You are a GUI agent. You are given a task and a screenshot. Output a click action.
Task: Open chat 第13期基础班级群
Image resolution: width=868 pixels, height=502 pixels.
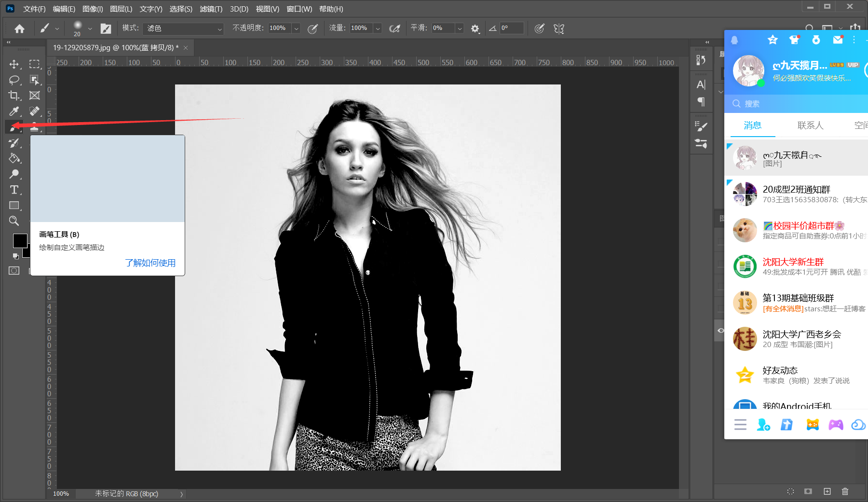[796, 303]
